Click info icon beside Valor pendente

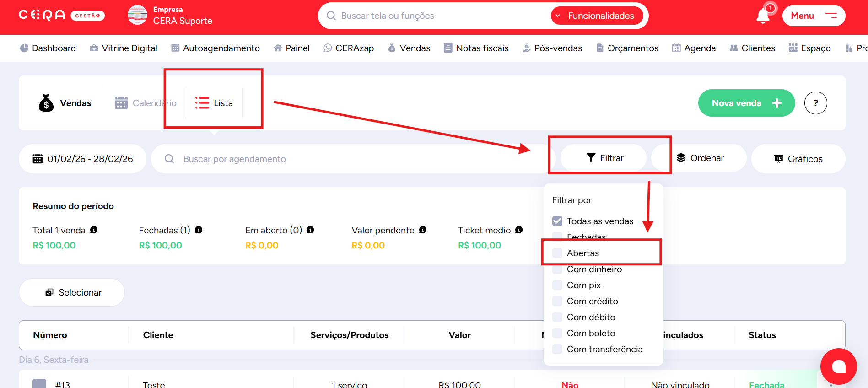423,230
